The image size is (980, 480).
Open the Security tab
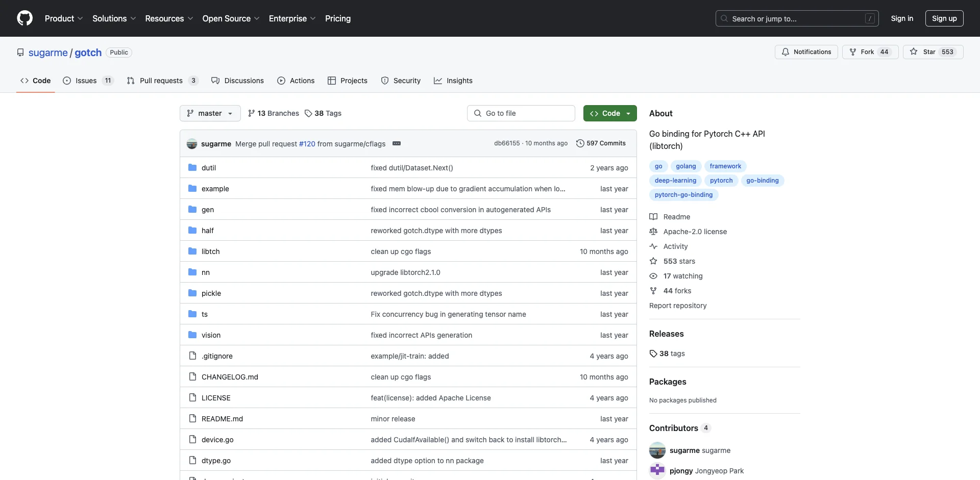coord(401,81)
